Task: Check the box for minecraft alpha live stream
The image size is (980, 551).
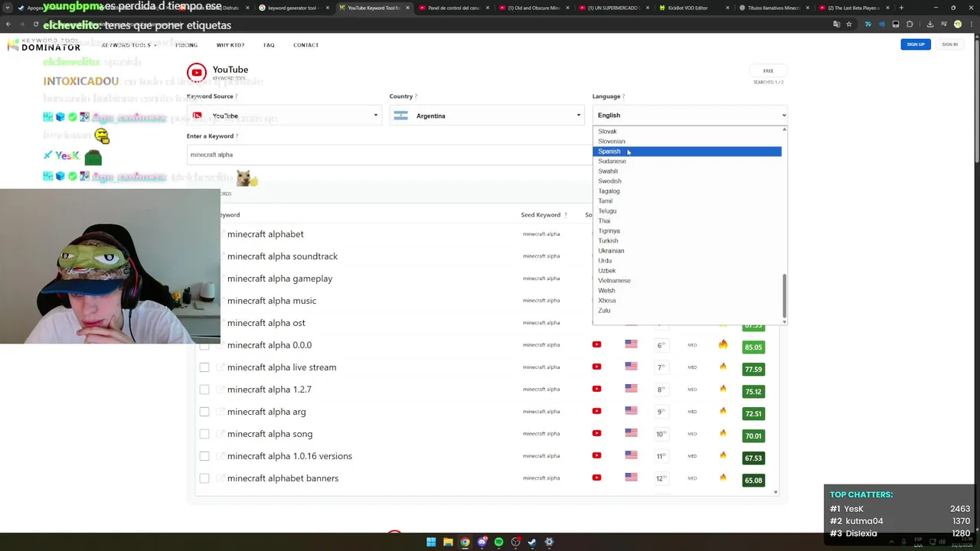Action: pos(204,367)
